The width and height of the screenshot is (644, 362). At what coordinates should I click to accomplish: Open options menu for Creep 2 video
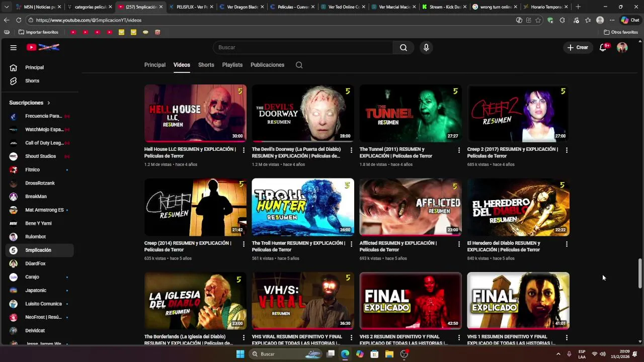(x=567, y=150)
